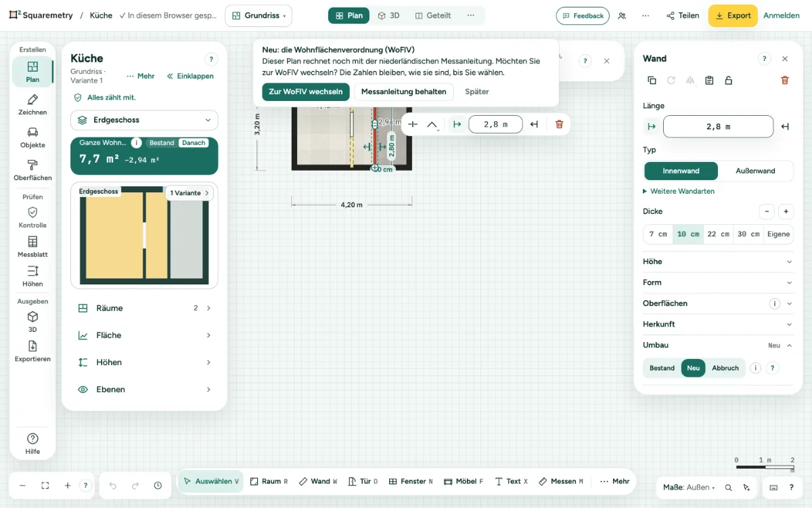
Task: Click Zur WoFlV wechseln
Action: tap(306, 91)
